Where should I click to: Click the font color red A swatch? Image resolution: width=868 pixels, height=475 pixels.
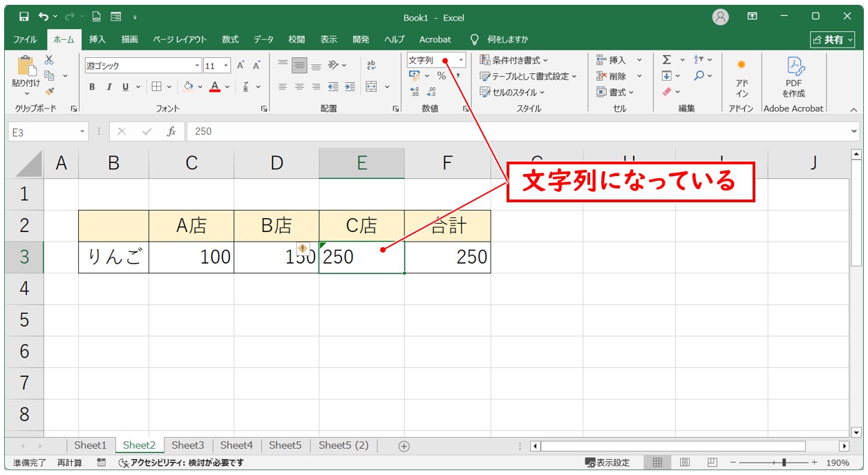coord(215,87)
